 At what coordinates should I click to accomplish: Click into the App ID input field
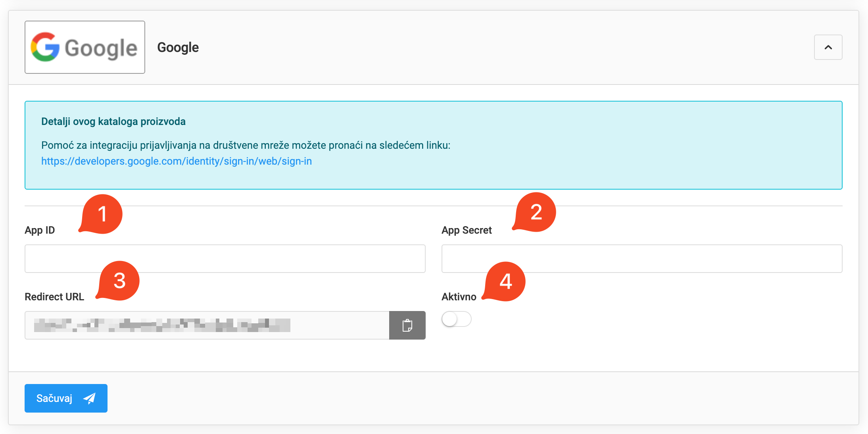225,259
